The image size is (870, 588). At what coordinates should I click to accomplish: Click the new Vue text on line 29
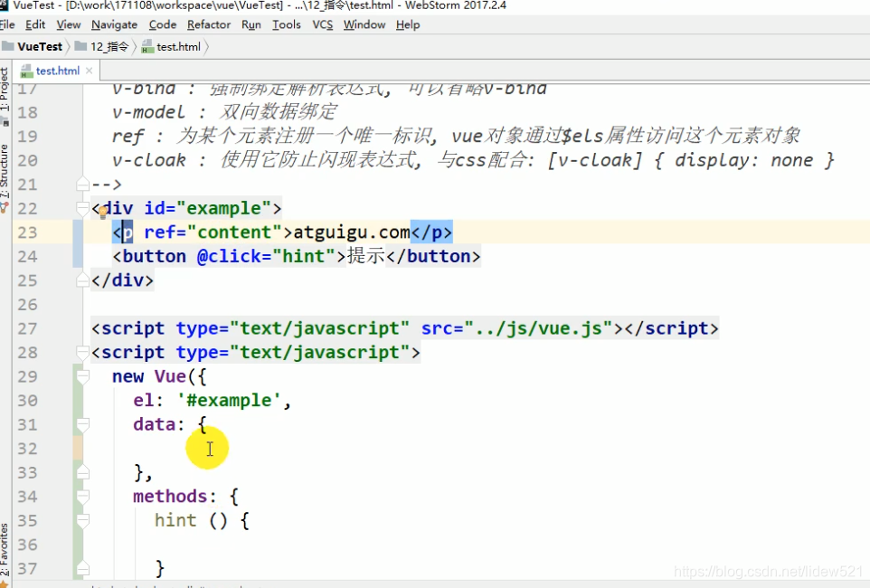pos(148,376)
